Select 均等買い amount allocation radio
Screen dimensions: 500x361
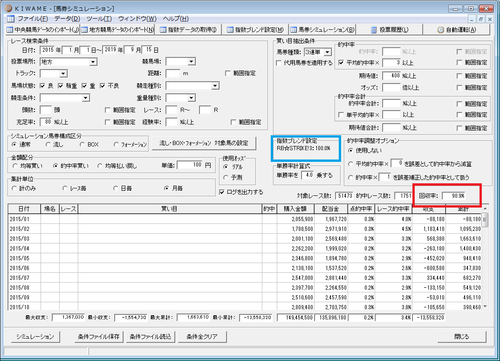pyautogui.click(x=14, y=166)
